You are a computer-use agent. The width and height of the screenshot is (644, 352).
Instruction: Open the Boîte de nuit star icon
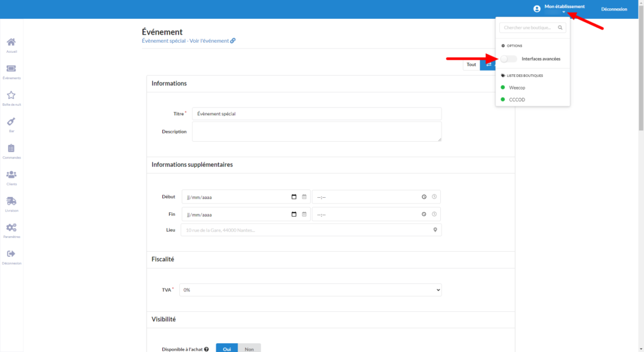tap(11, 95)
